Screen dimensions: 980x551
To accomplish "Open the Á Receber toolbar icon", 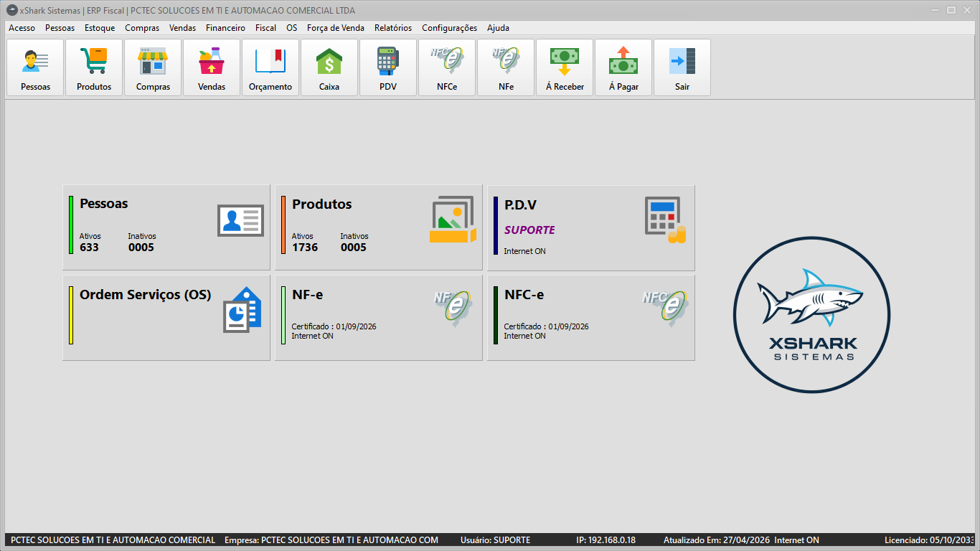I will (x=565, y=67).
